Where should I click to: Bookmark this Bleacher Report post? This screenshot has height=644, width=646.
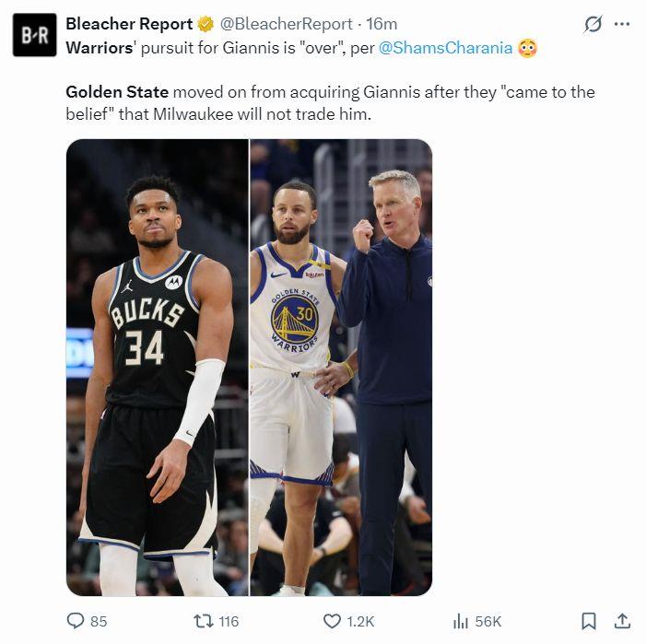(x=589, y=621)
